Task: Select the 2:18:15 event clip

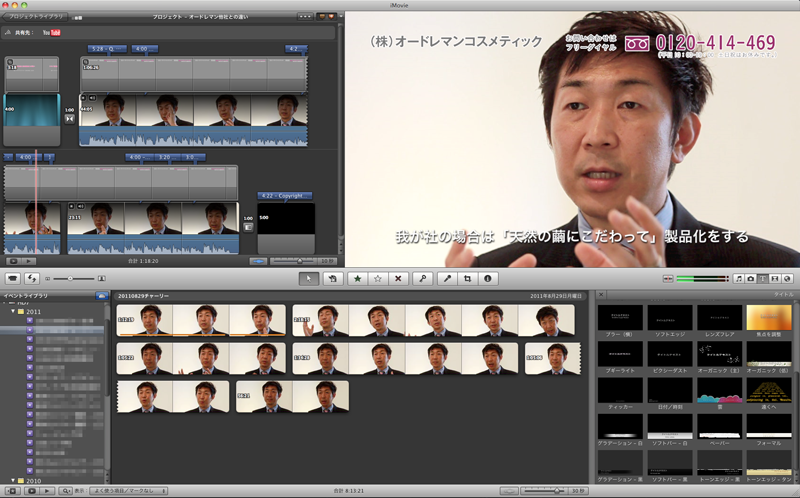Action: point(434,320)
